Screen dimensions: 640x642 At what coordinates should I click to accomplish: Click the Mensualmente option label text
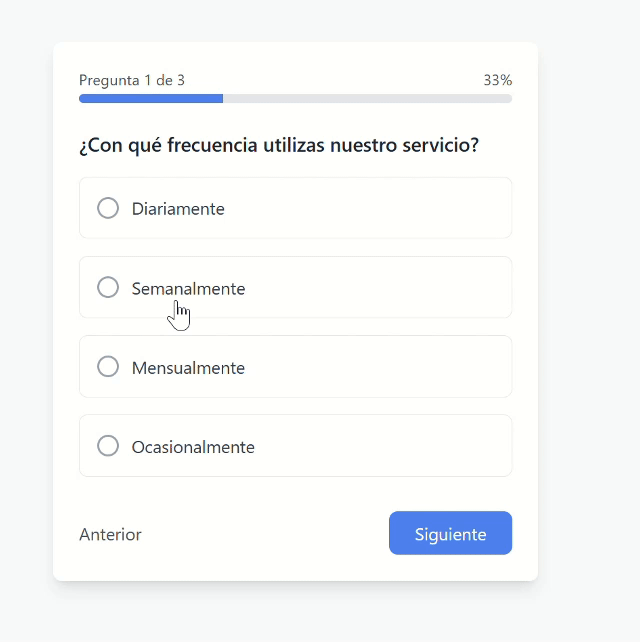point(188,368)
